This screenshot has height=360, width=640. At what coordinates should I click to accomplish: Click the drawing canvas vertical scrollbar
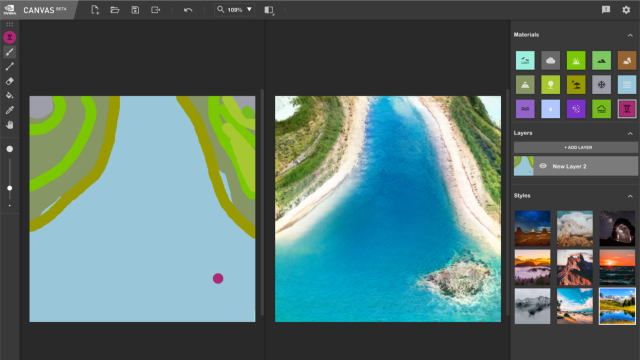(x=262, y=202)
